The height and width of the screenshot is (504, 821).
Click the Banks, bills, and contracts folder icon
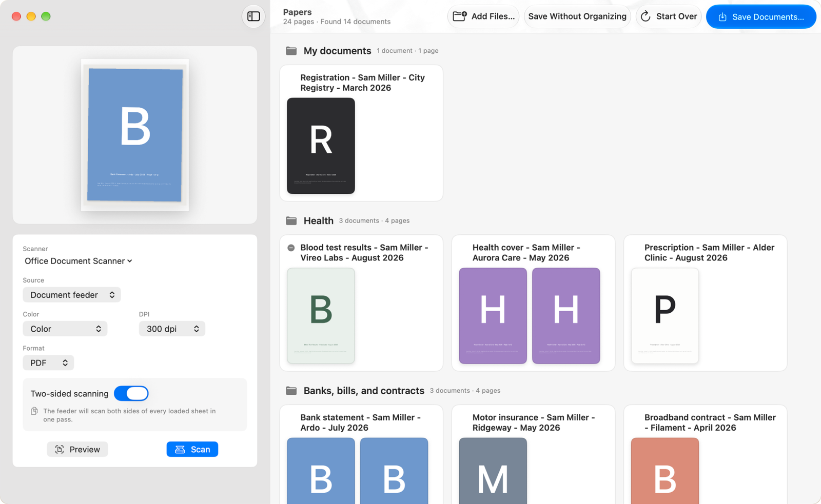tap(291, 391)
